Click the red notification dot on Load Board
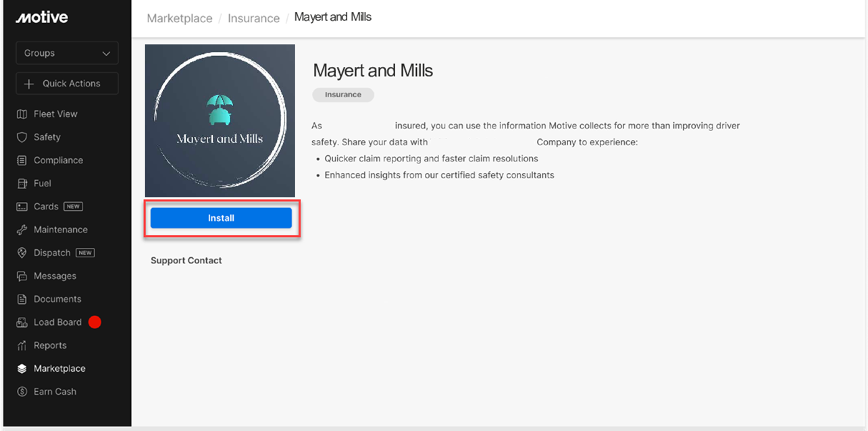The height and width of the screenshot is (431, 868). click(x=95, y=322)
